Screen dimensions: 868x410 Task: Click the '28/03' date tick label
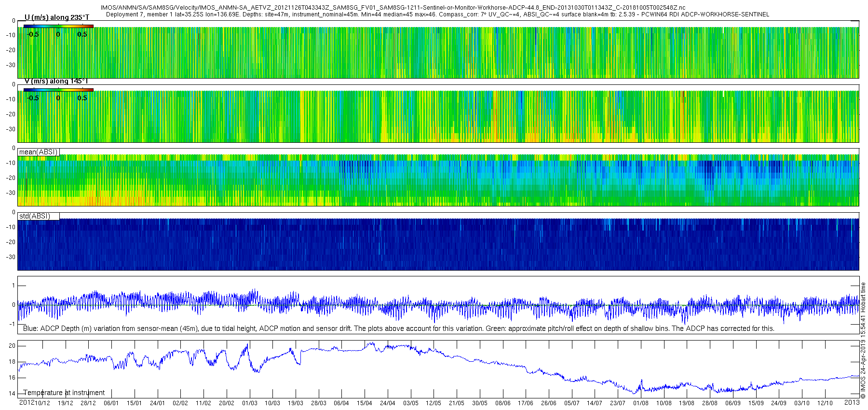[319, 403]
